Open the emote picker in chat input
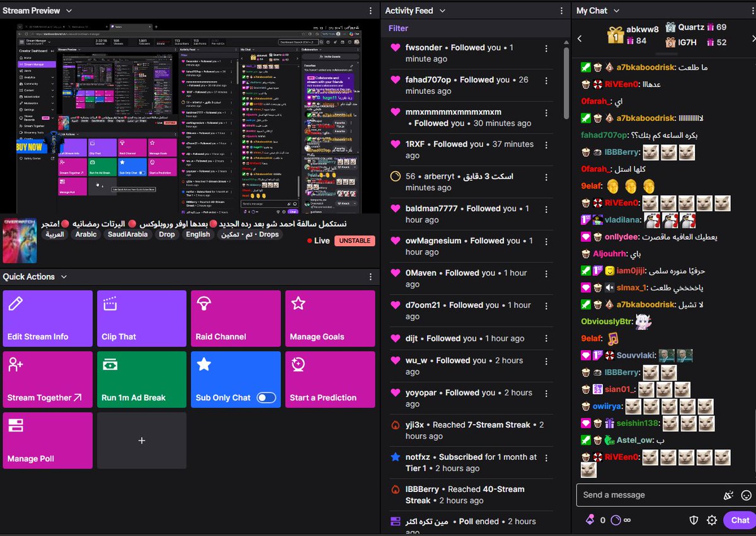The height and width of the screenshot is (536, 756). pos(747,495)
